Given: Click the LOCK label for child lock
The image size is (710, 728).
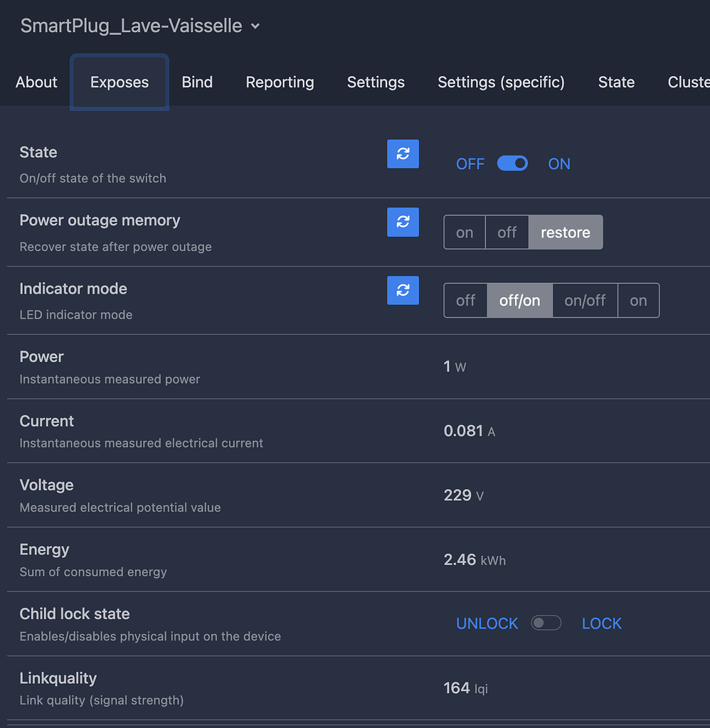Looking at the screenshot, I should [601, 623].
